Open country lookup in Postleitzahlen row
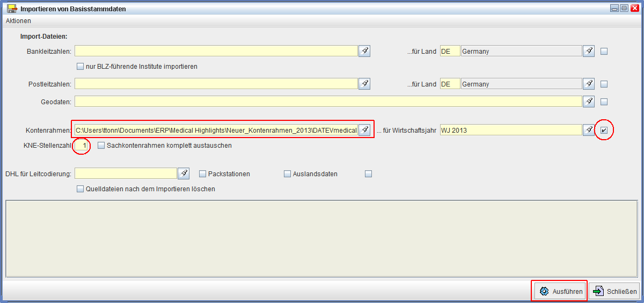Screen dimensions: 644x303 coord(589,84)
